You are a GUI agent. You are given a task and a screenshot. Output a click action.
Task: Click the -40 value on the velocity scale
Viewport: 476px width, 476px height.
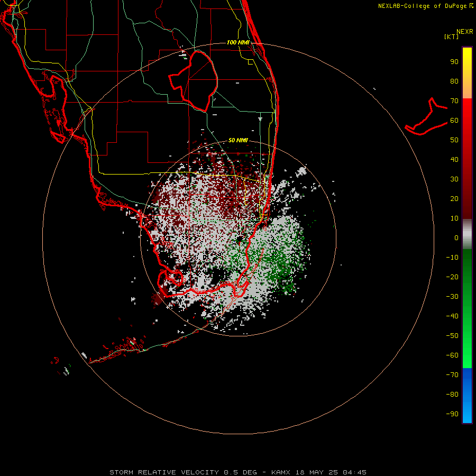click(452, 316)
